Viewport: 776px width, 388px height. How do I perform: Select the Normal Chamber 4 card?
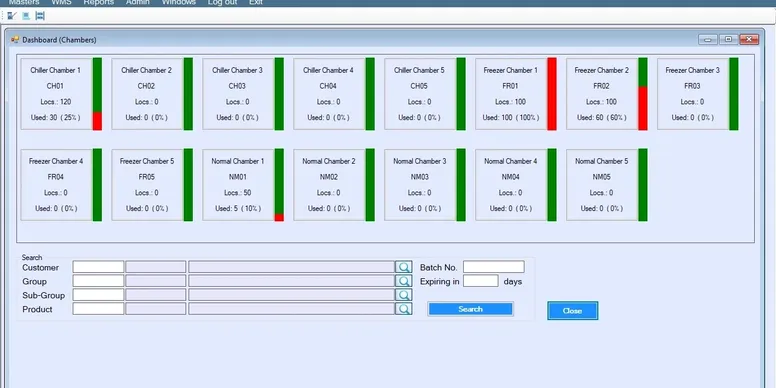coord(511,185)
